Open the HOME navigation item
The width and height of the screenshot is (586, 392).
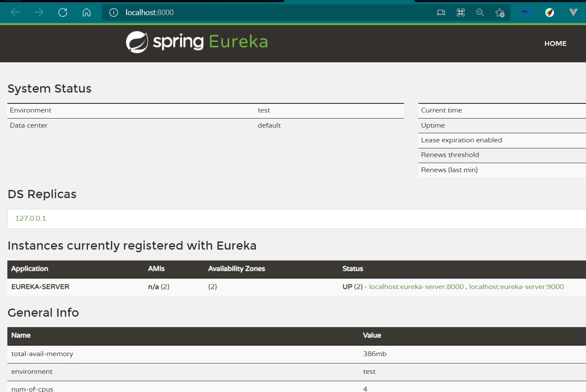(x=555, y=43)
